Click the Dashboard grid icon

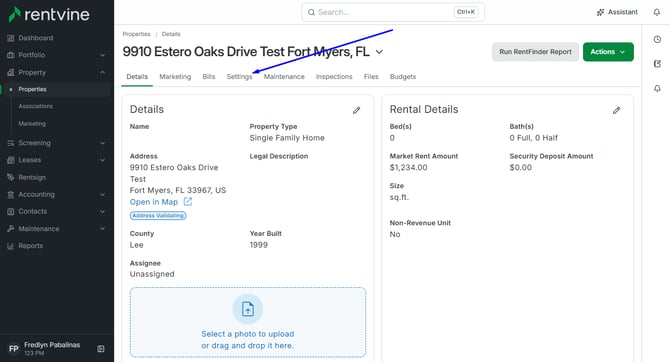pyautogui.click(x=11, y=38)
